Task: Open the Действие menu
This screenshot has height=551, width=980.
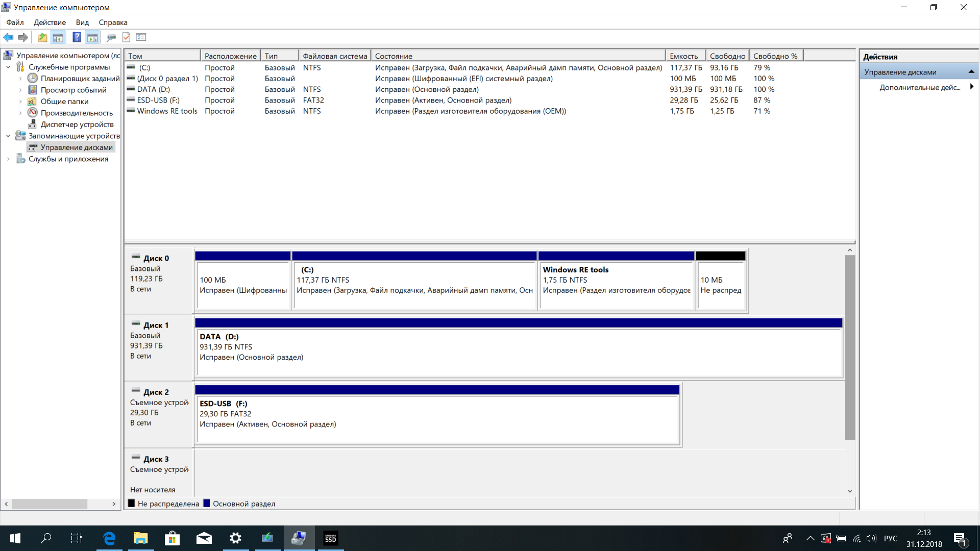Action: click(50, 22)
